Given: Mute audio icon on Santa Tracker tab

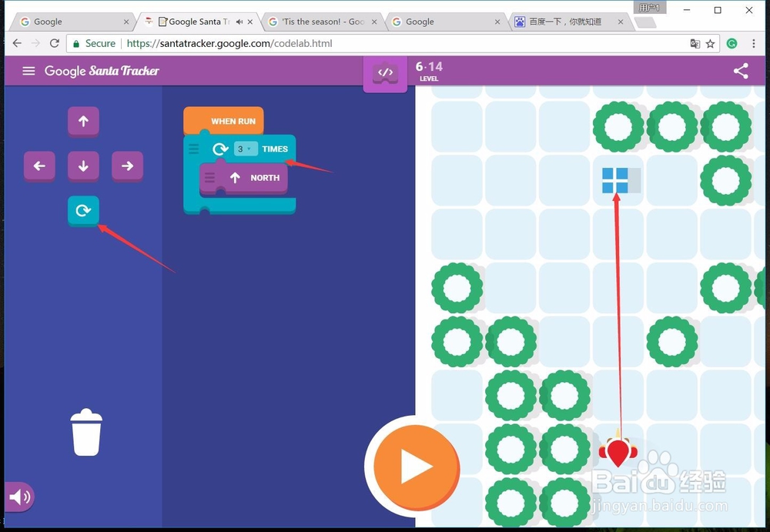Looking at the screenshot, I should click(x=239, y=22).
